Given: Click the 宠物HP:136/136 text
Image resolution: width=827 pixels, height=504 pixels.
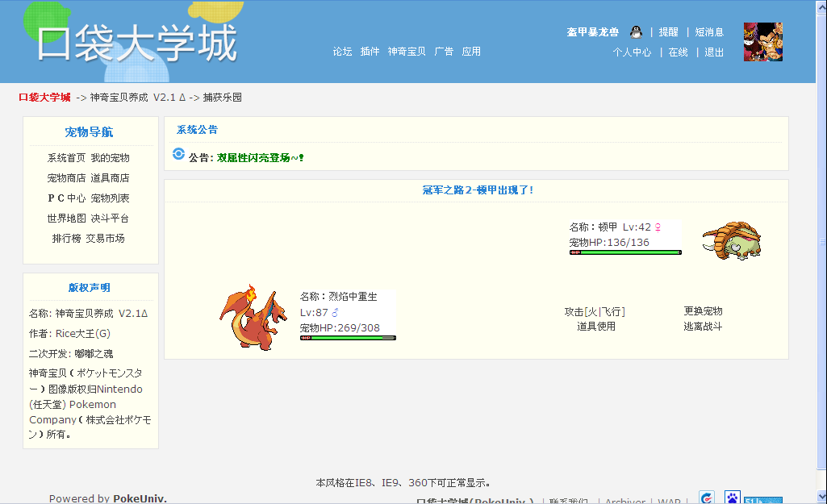Looking at the screenshot, I should click(609, 243).
